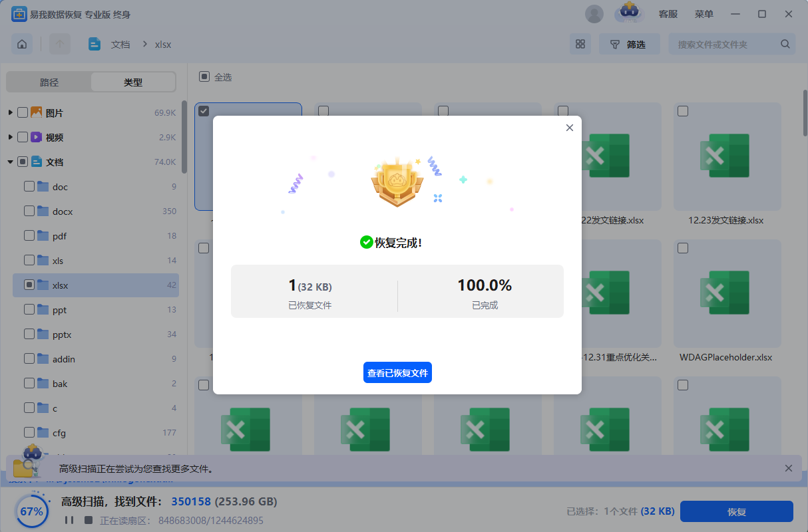Click the home icon in toolbar
The image size is (808, 532).
tap(22, 45)
